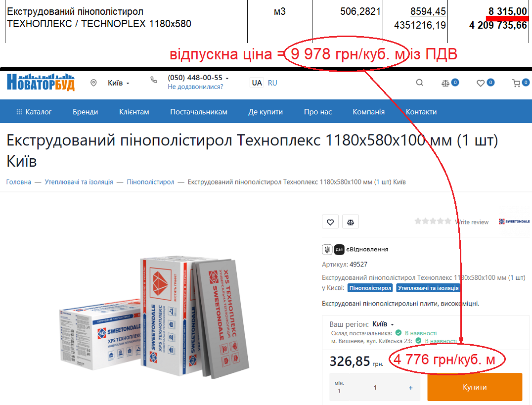Expand the phone number dropdown arrow
This screenshot has width=532, height=405.
tap(227, 79)
